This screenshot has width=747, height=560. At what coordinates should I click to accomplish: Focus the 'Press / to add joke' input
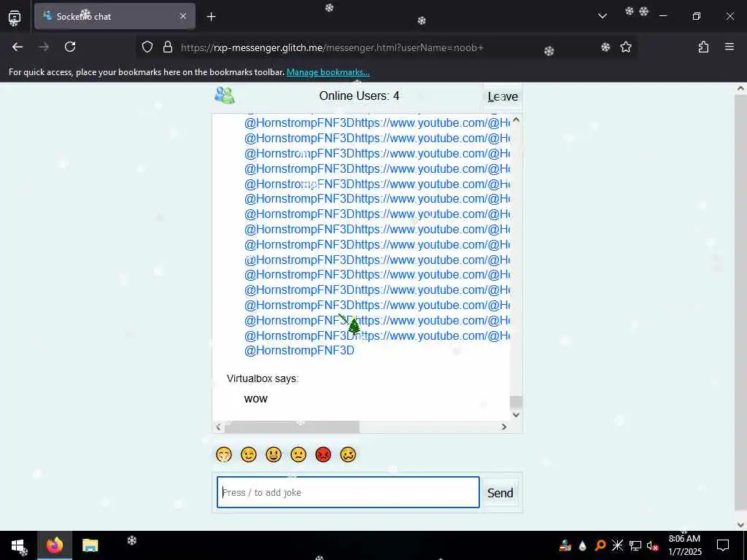(348, 492)
